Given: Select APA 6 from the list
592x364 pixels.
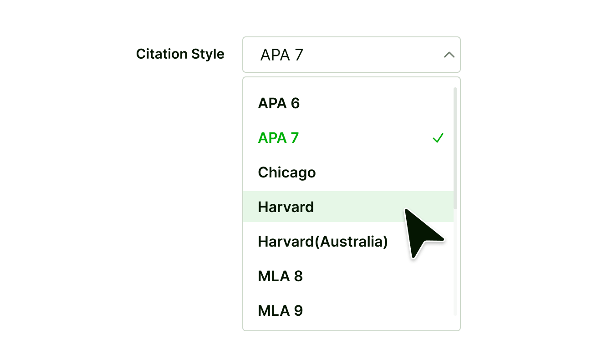Looking at the screenshot, I should (x=279, y=103).
